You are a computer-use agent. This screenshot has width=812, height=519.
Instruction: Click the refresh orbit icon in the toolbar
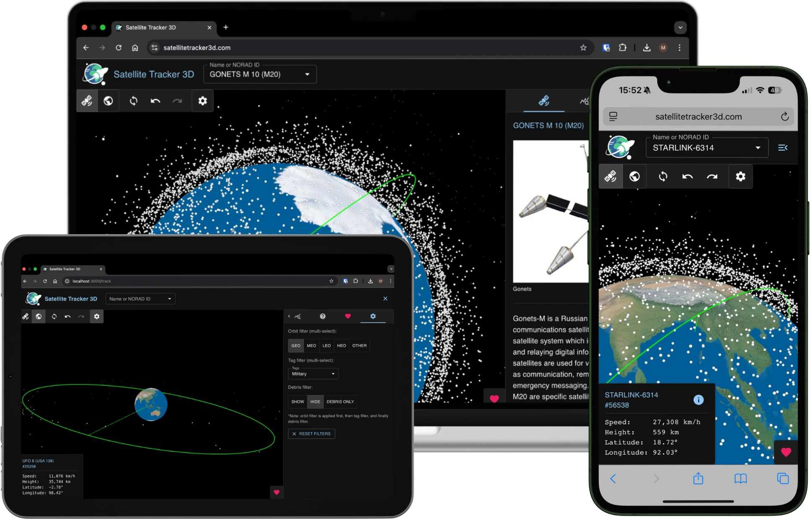click(x=133, y=101)
